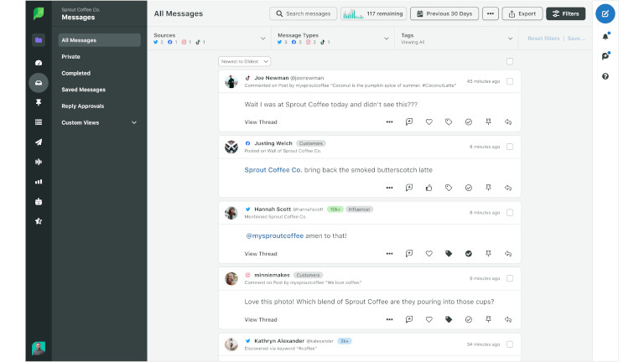
Task: Like Joe Newman's message with the heart icon
Action: coord(428,122)
